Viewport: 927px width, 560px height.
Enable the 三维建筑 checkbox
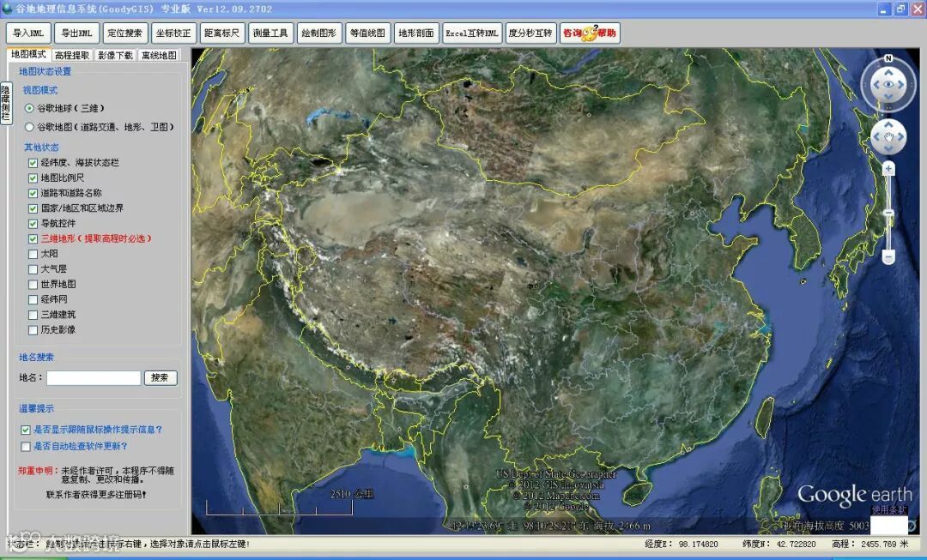pyautogui.click(x=33, y=315)
